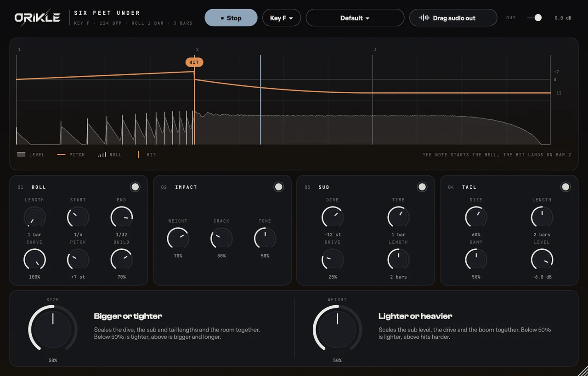588x376 pixels.
Task: Click the Impact CRACK knob
Action: pyautogui.click(x=221, y=238)
